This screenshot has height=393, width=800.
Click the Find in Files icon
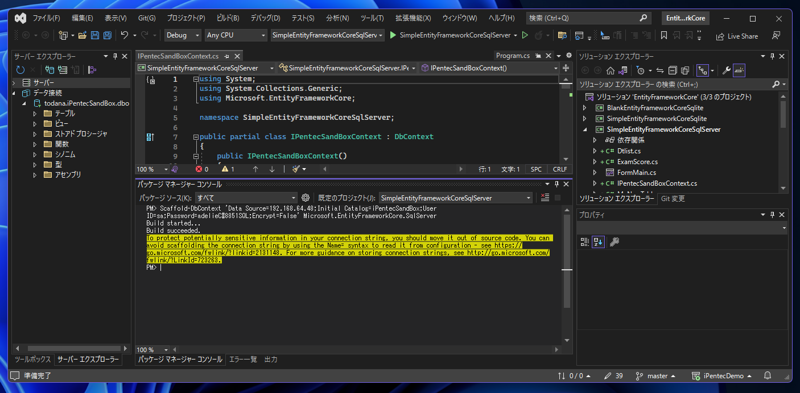click(x=562, y=36)
